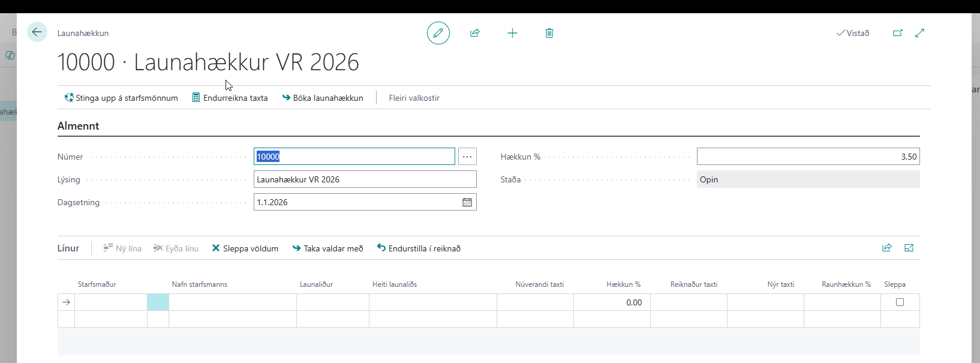The image size is (980, 363).
Task: Collapse the Almennt section header
Action: (79, 126)
